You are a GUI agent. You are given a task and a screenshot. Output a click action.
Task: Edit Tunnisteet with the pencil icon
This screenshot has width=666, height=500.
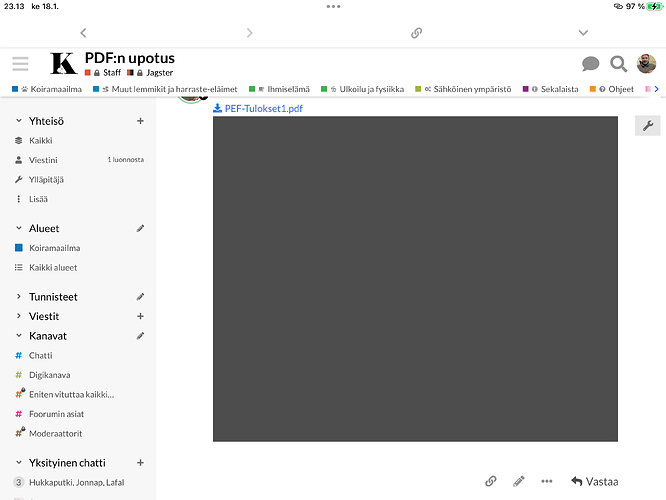140,297
